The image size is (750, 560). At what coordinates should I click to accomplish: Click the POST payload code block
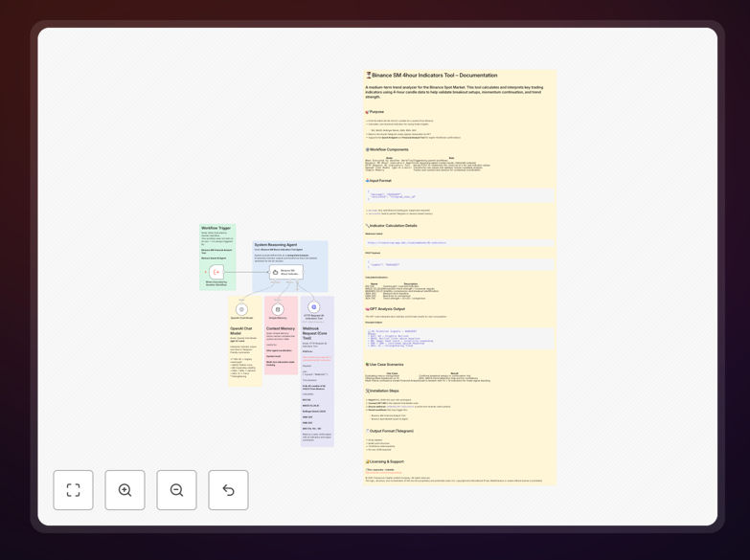click(459, 264)
